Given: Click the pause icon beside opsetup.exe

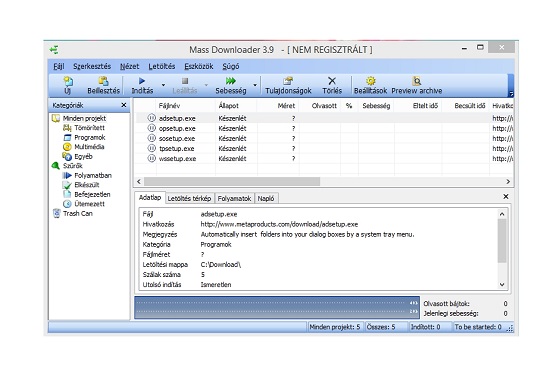Looking at the screenshot, I should tap(151, 128).
